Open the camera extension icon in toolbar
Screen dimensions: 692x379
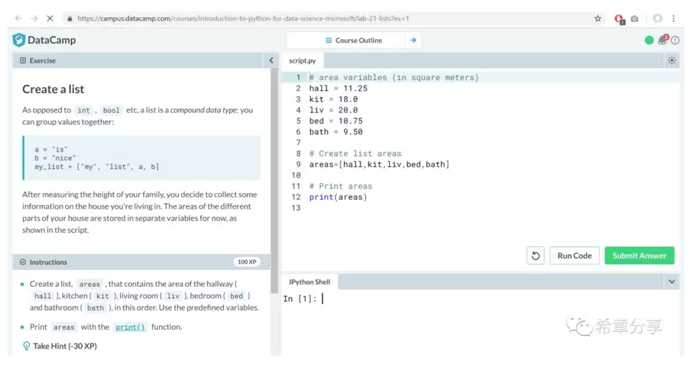tap(635, 19)
